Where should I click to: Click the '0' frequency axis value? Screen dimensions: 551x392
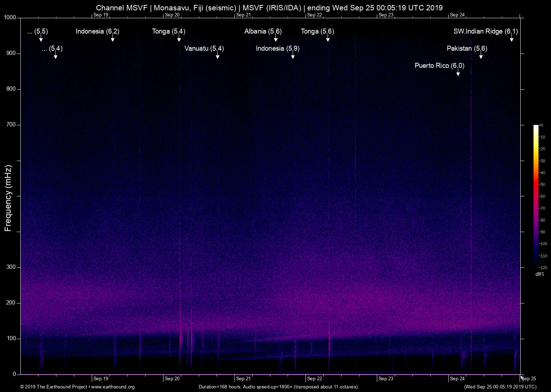15,374
